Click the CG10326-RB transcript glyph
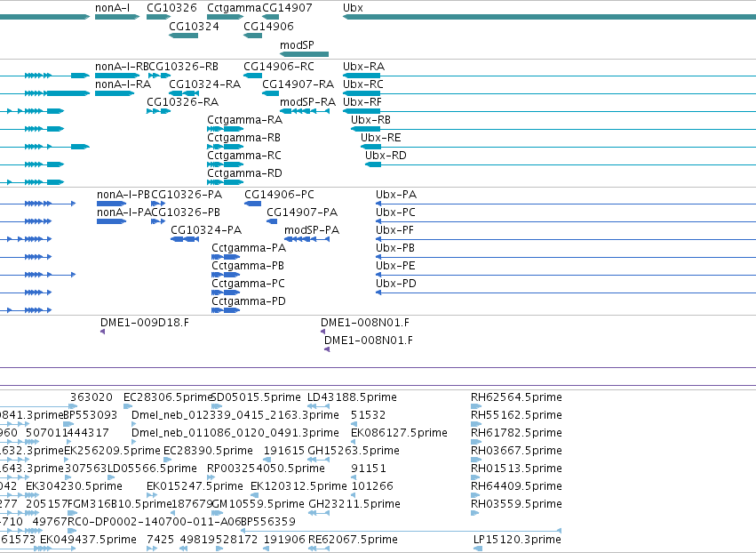The height and width of the screenshot is (553, 756). point(160,76)
